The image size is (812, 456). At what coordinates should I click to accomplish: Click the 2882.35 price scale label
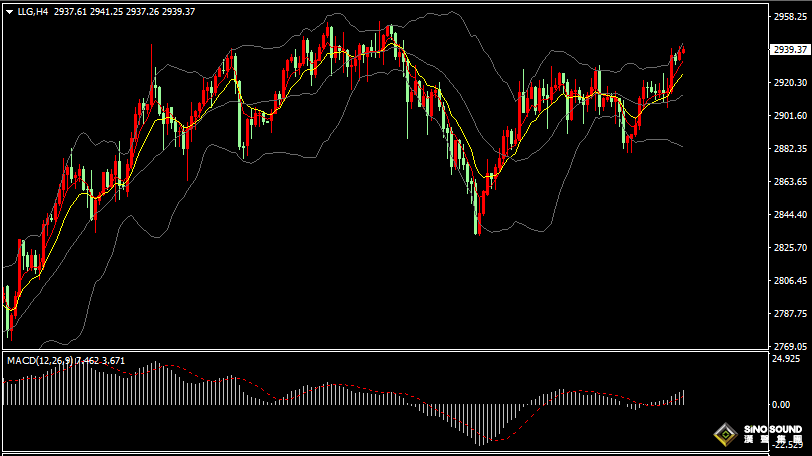click(x=789, y=149)
